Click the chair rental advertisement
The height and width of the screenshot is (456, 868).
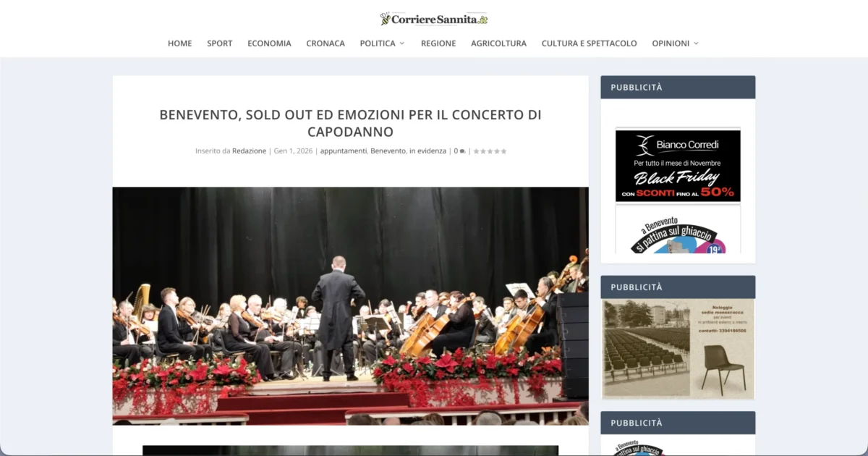678,348
